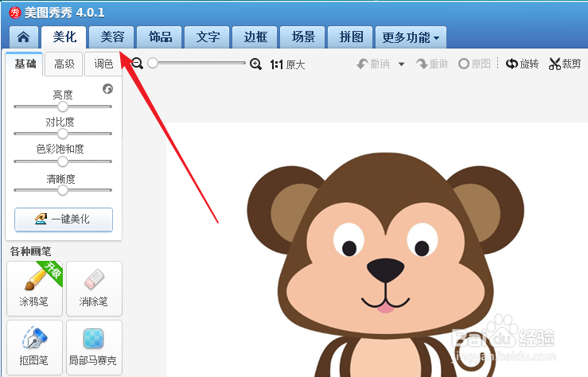Image resolution: width=588 pixels, height=377 pixels.
Task: Click the 旋转 rotate tool
Action: (x=523, y=64)
